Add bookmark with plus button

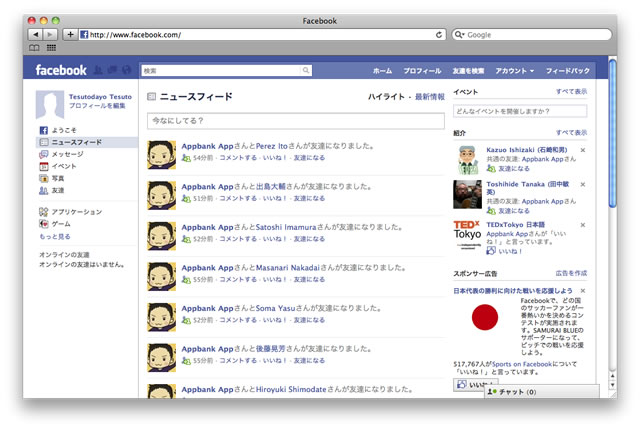click(70, 35)
